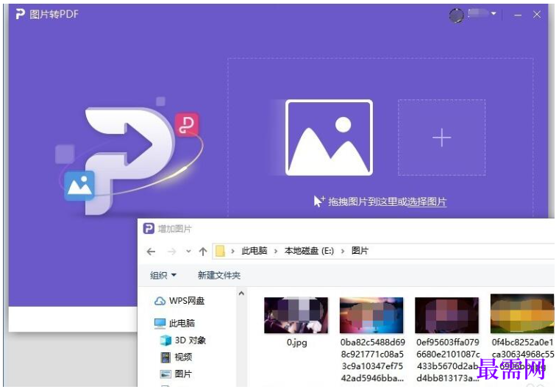Screen dimensions: 559x392
Task: Open the account dropdown arrow beside avatar
Action: tap(494, 13)
